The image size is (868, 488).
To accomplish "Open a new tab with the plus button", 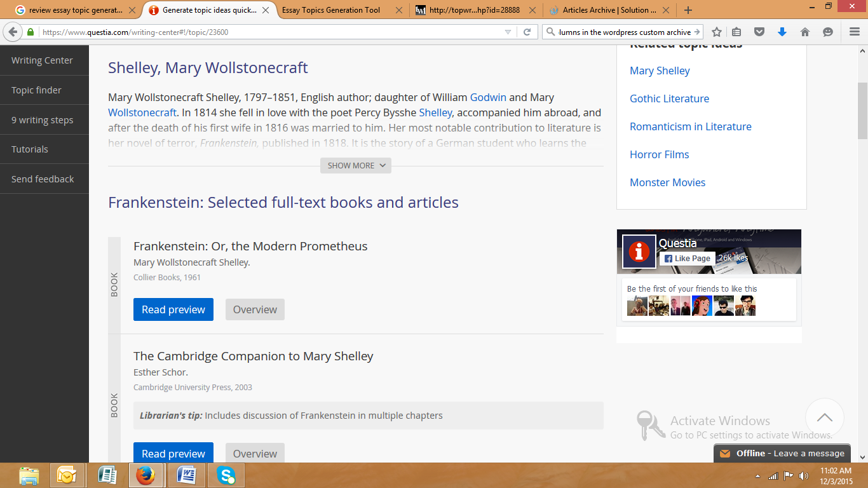I will click(x=688, y=10).
